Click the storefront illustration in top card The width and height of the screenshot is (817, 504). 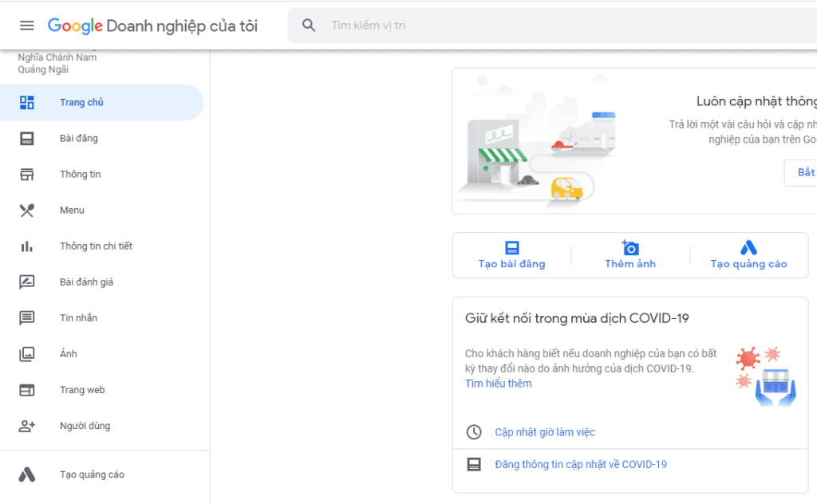tap(539, 140)
